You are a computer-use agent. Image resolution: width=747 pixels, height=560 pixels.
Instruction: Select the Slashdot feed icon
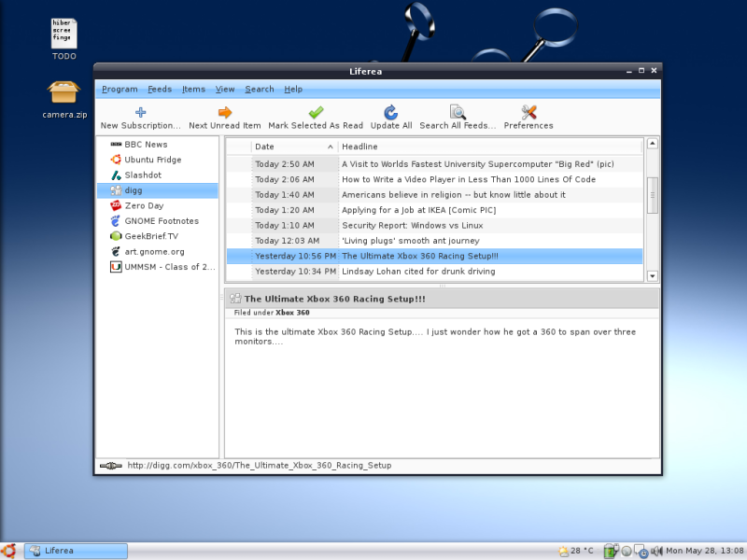[x=116, y=175]
